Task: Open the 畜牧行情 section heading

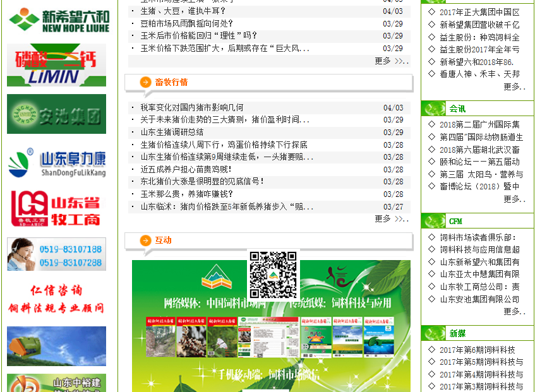Action: click(171, 82)
